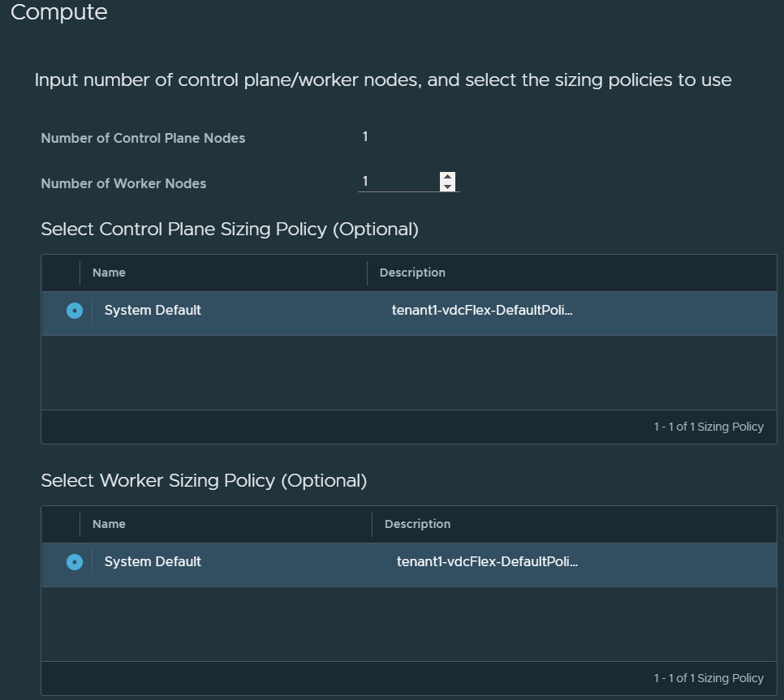The height and width of the screenshot is (700, 784).
Task: Click Control Plane table pagination count text
Action: (x=709, y=427)
